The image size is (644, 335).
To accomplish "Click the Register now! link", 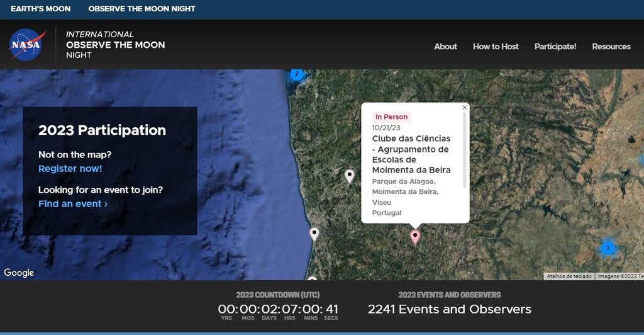I will pos(70,169).
